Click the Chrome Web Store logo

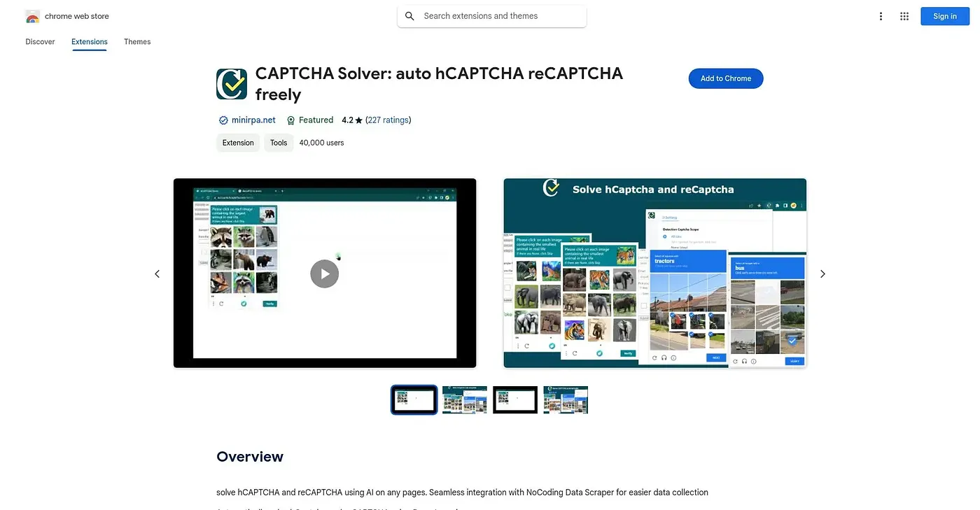coord(32,16)
